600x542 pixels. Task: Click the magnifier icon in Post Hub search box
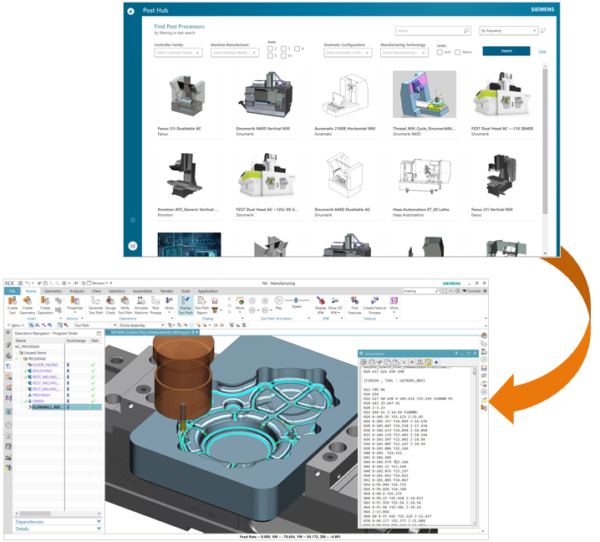pyautogui.click(x=466, y=31)
